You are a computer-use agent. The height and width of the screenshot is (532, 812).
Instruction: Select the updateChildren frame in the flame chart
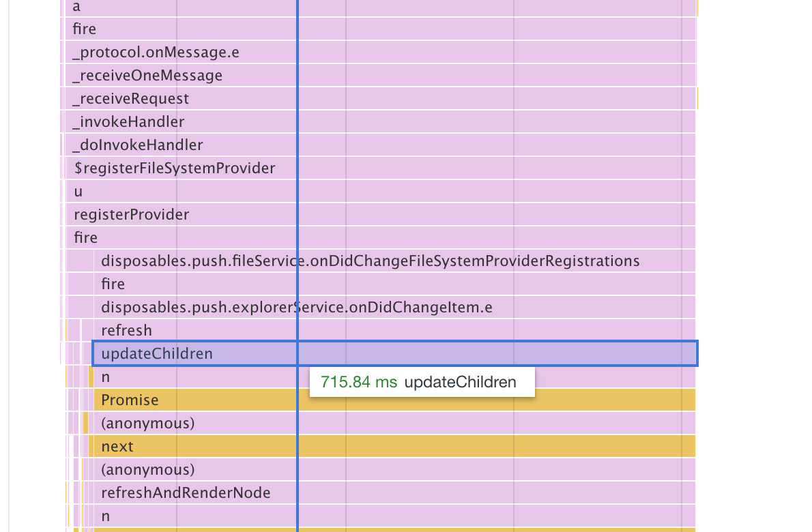click(157, 353)
